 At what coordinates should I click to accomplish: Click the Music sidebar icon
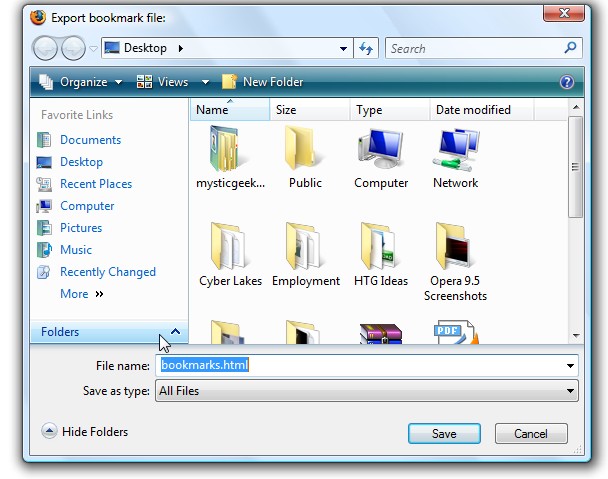44,250
